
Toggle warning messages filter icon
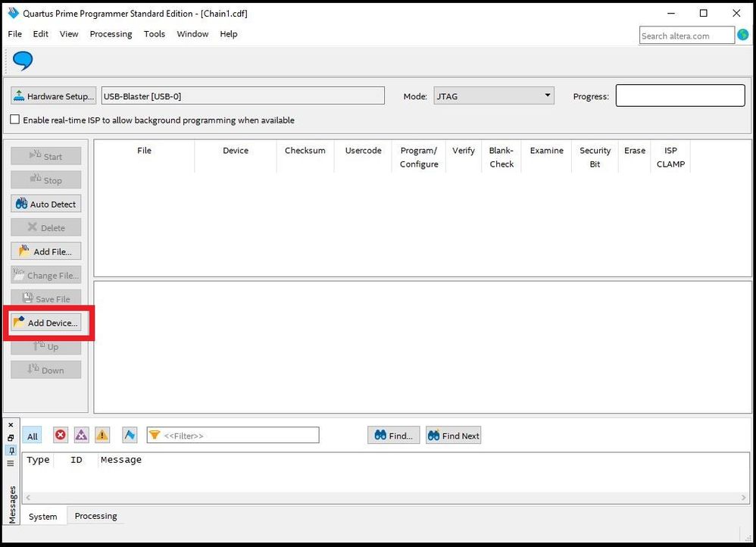point(102,435)
